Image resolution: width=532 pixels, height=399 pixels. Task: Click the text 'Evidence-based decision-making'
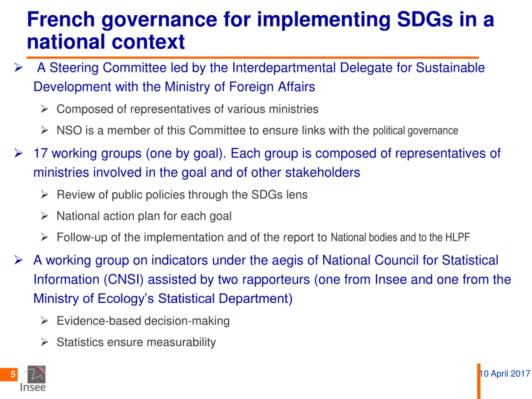(x=143, y=321)
